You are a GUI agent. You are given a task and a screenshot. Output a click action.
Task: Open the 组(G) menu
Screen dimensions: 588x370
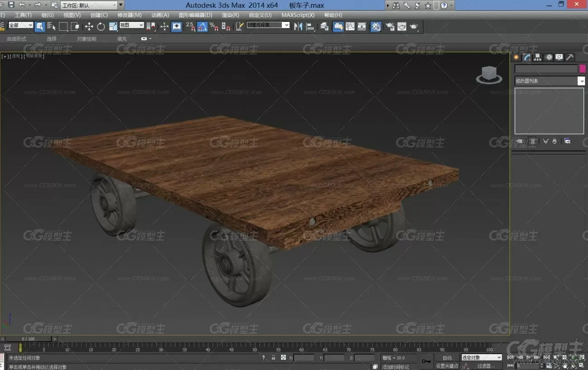coord(47,15)
